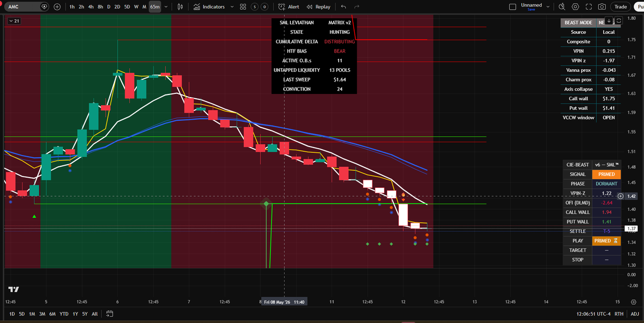Click the circled S quick button
Image resolution: width=644 pixels, height=323 pixels.
(255, 7)
